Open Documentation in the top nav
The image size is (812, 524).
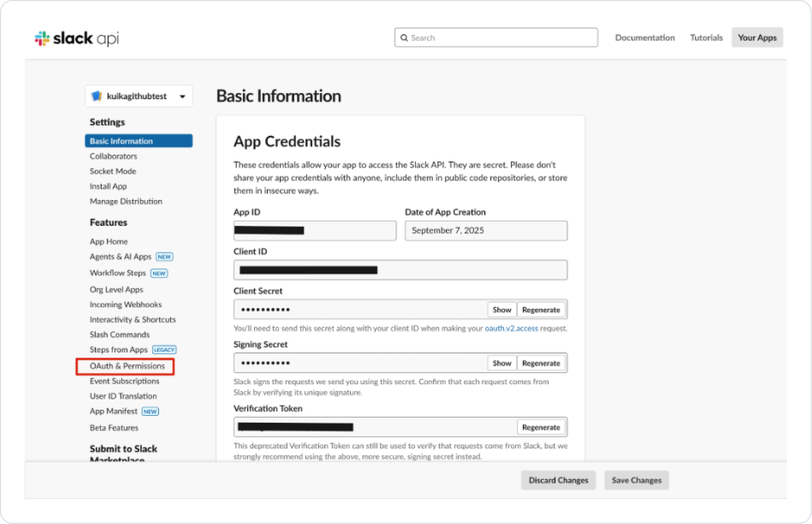(x=645, y=38)
